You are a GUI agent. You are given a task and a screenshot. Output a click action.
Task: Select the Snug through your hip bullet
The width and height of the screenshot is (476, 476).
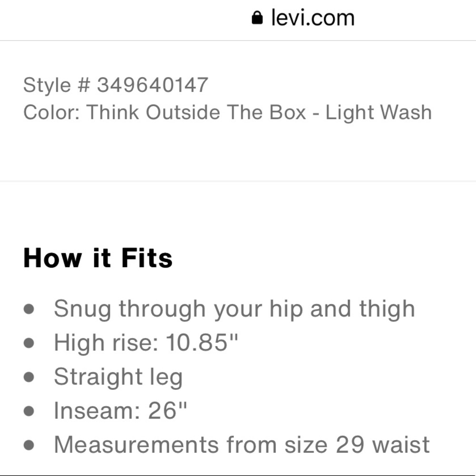(x=234, y=308)
